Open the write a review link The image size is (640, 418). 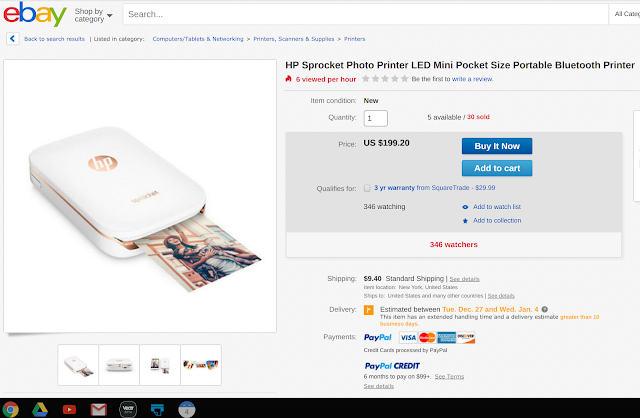472,79
